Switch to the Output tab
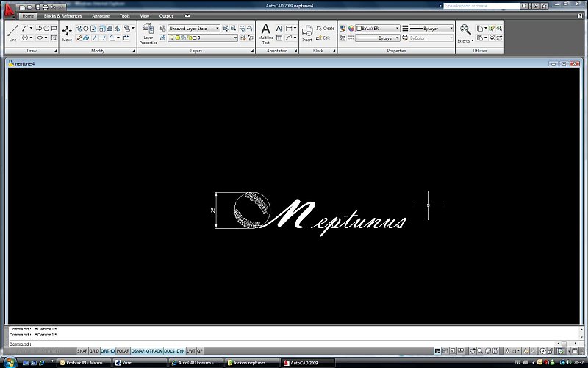 click(x=166, y=16)
